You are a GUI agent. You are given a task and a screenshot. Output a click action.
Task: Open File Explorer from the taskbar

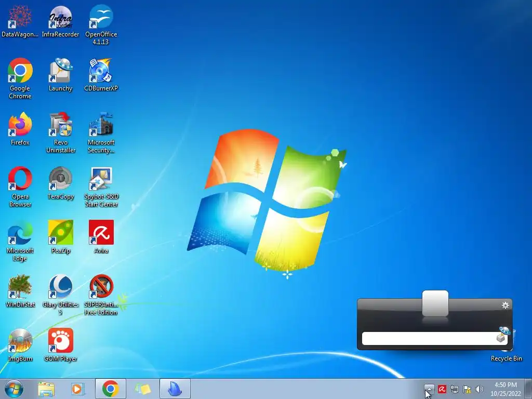coord(46,389)
